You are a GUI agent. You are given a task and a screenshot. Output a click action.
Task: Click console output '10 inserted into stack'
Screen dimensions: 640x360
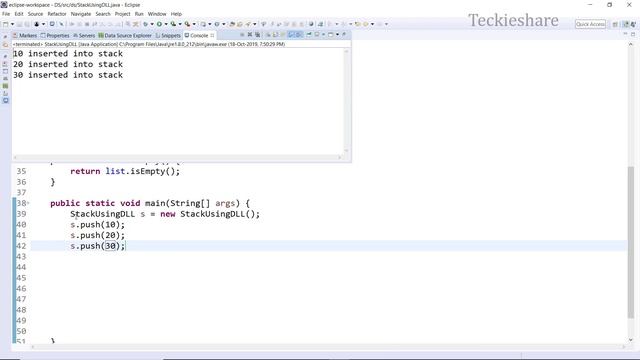click(x=68, y=53)
